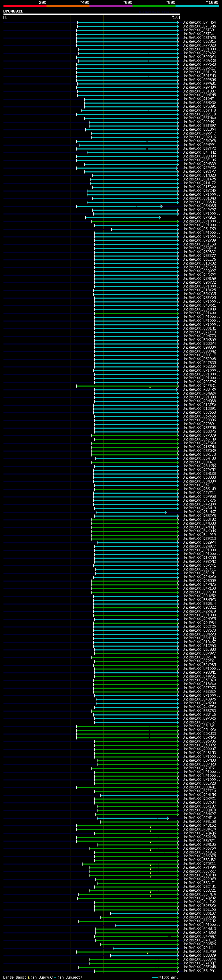Click the UniRef100_A7PDZ8 label
The width and height of the screenshot is (222, 980).
pyautogui.click(x=199, y=45)
